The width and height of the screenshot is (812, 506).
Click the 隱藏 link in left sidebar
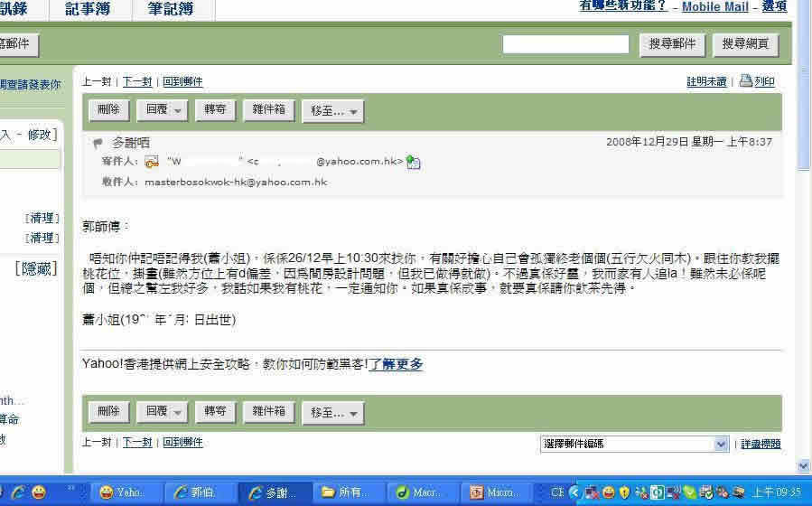(36, 267)
